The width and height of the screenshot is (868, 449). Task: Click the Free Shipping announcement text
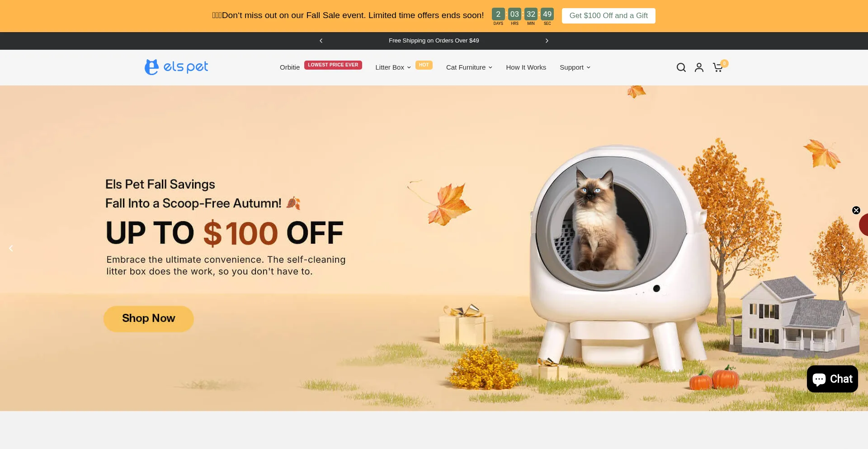click(434, 41)
